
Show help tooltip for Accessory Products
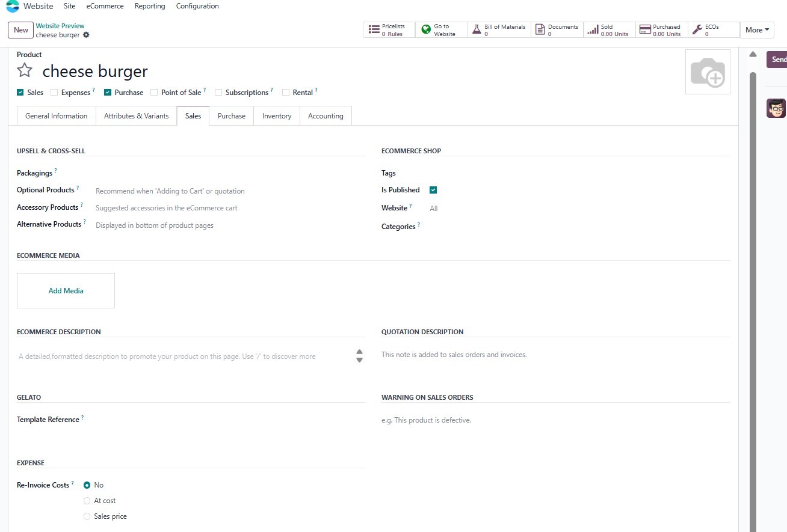pyautogui.click(x=82, y=205)
